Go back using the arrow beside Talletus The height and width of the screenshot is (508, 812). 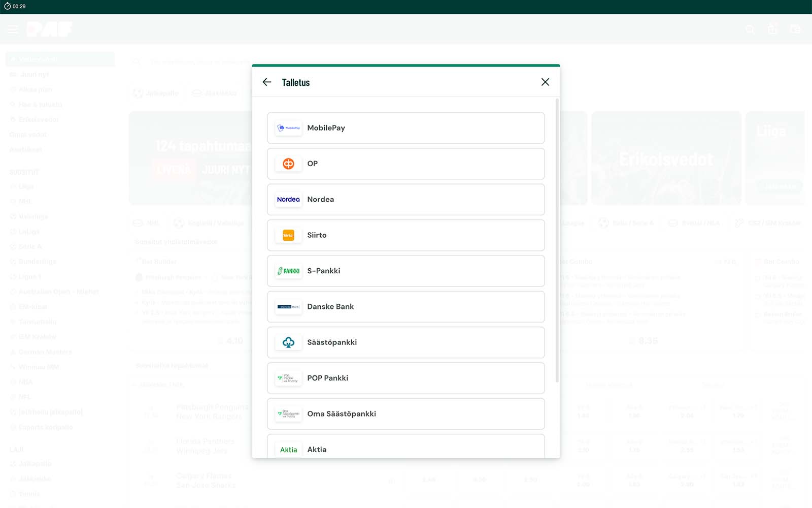pyautogui.click(x=267, y=82)
